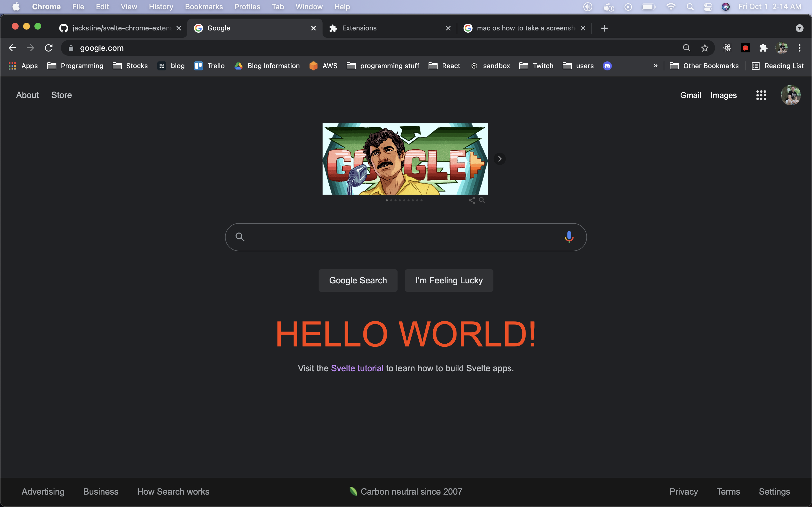This screenshot has width=812, height=507.
Task: Open the Extensions puzzle piece toolbar icon
Action: tap(763, 48)
